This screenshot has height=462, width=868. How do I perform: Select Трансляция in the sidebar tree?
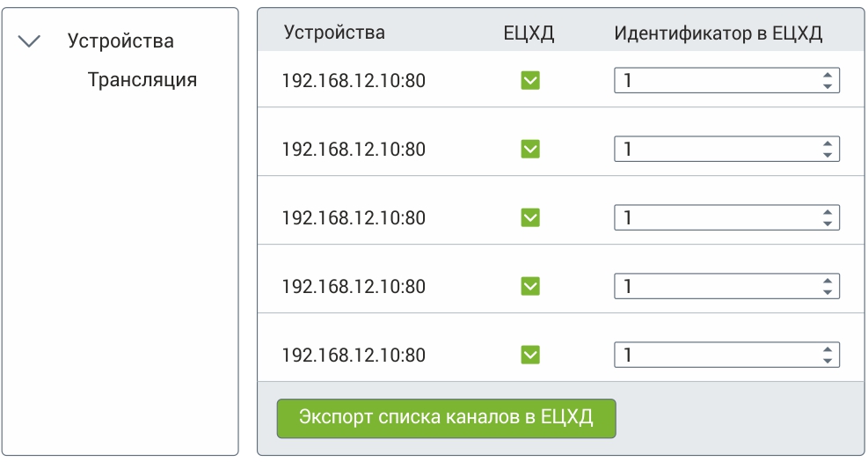[142, 80]
